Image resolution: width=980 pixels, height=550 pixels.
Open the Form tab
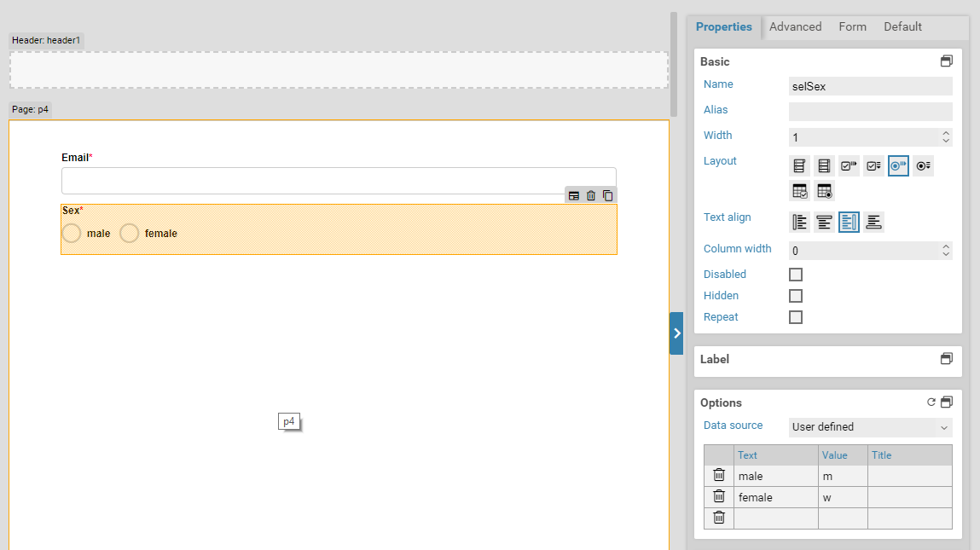click(x=852, y=27)
